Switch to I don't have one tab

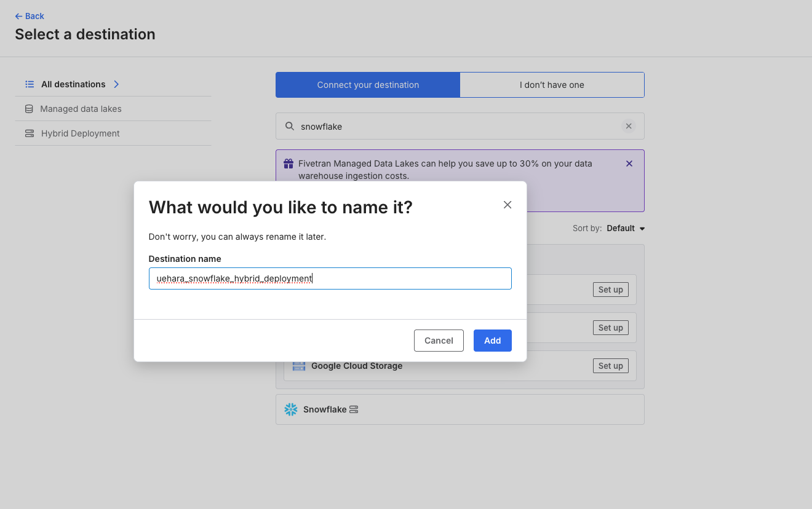(x=552, y=85)
